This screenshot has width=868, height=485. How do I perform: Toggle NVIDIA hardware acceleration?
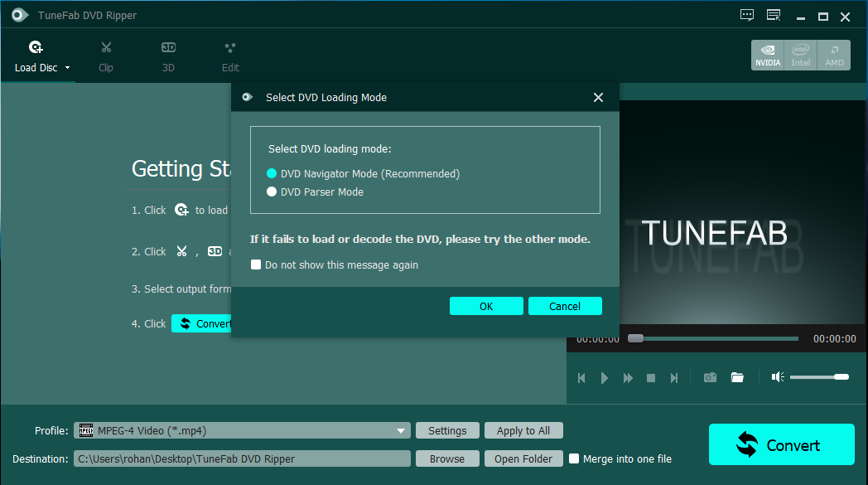(768, 56)
